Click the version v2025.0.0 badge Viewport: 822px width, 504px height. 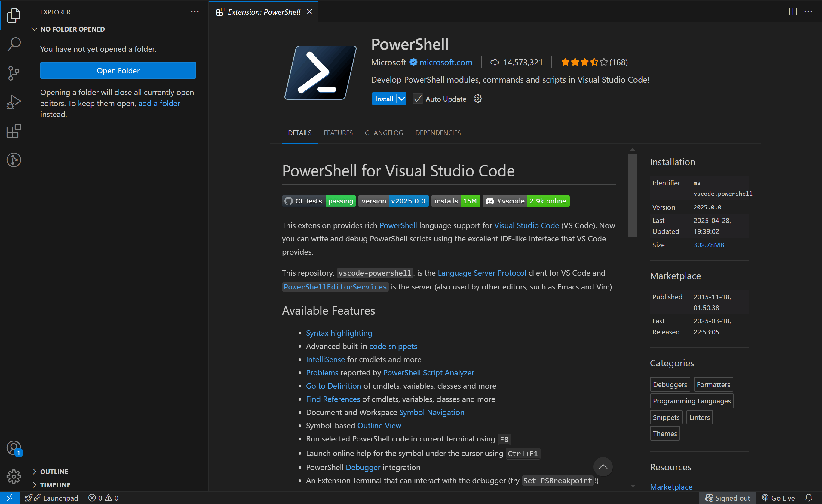pos(393,201)
